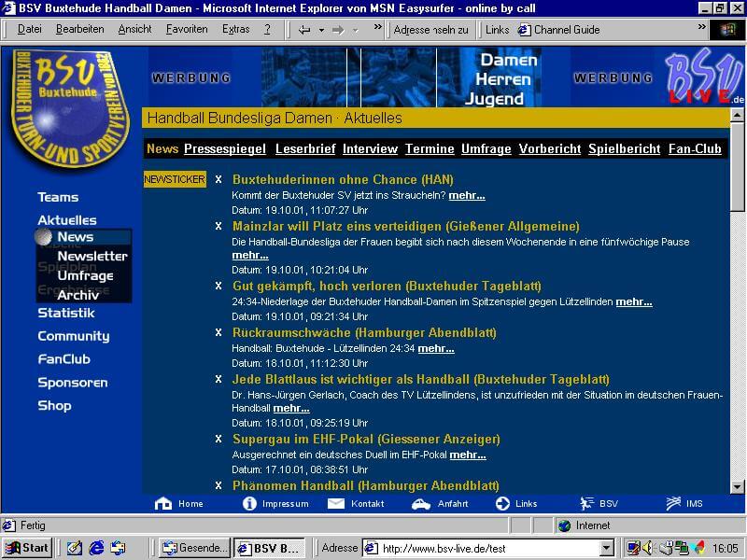Image resolution: width=747 pixels, height=560 pixels.
Task: Expand the Links bar overflow chevron
Action: tap(702, 27)
